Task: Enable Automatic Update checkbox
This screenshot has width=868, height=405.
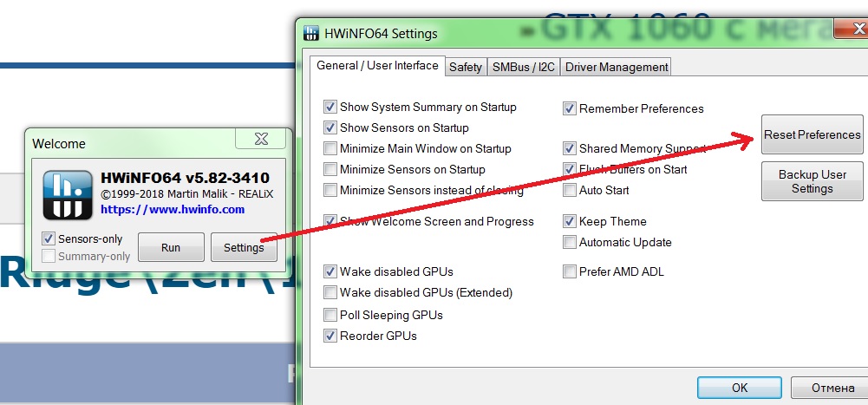Action: pos(570,242)
